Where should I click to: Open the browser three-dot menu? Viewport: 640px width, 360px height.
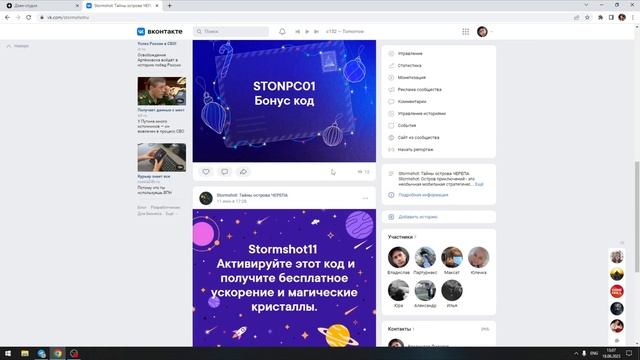(633, 18)
